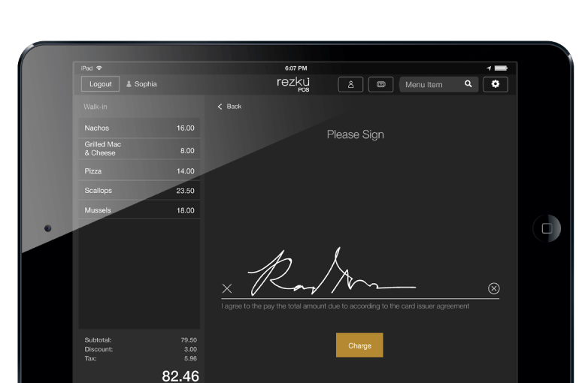Viewport: 588px width, 383px height.
Task: Open settings gear icon
Action: (496, 84)
